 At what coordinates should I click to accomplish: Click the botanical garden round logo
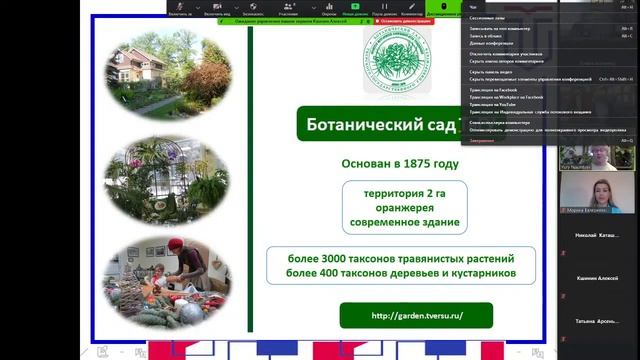coord(397,60)
